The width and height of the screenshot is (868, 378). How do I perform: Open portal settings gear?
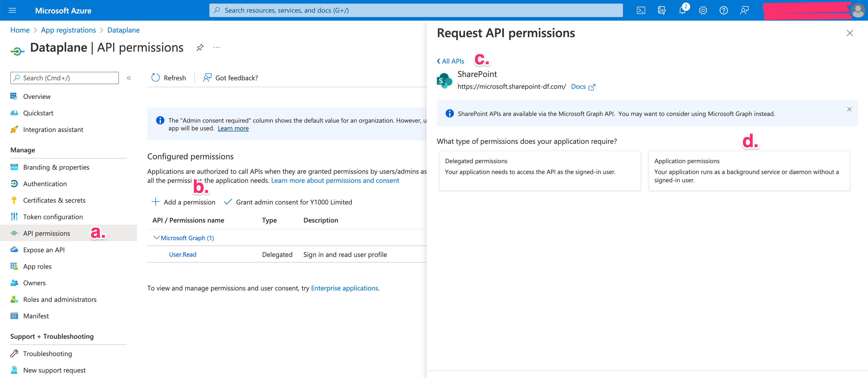point(703,10)
